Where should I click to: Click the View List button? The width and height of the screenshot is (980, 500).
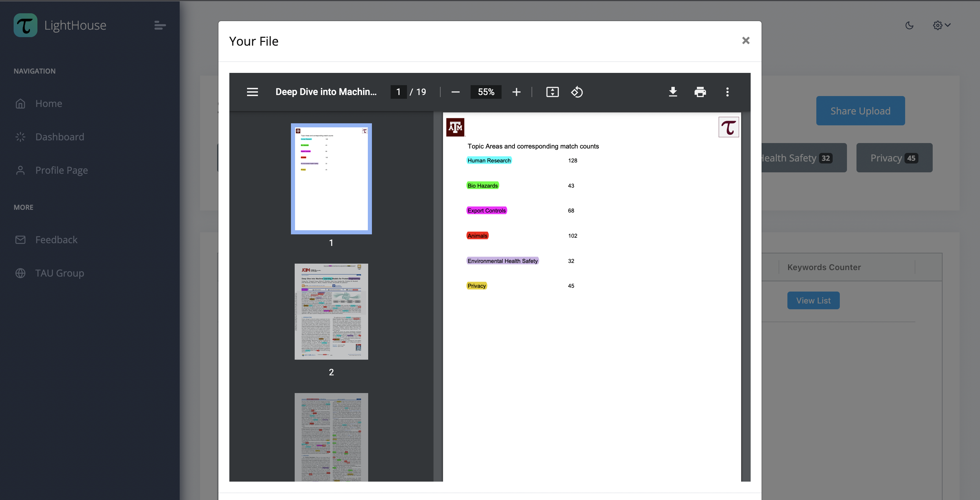coord(813,301)
